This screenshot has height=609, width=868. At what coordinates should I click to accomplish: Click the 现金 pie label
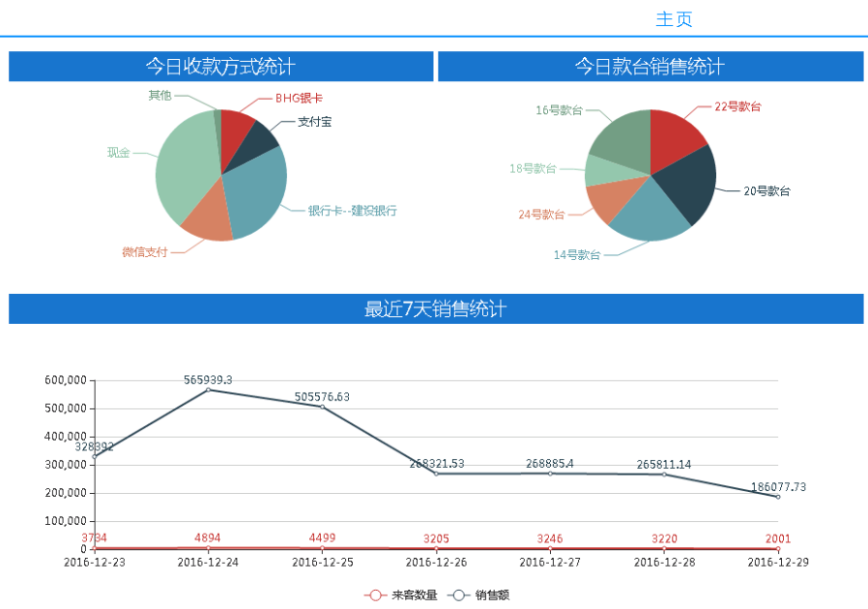(119, 153)
